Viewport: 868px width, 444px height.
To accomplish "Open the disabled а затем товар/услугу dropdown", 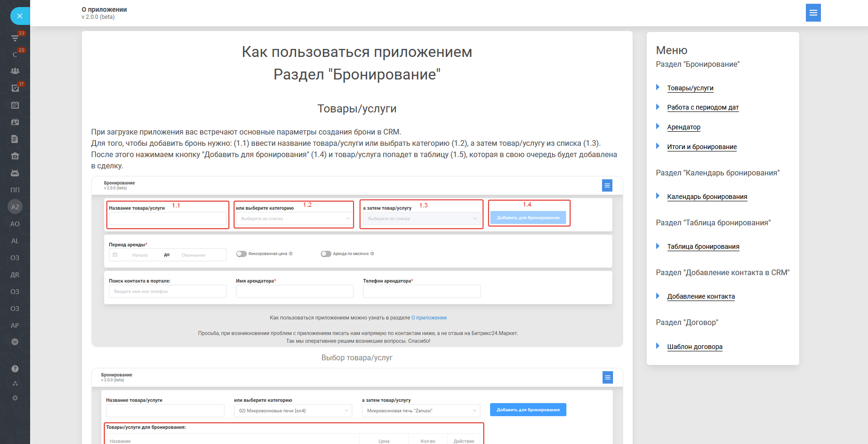I will point(422,219).
